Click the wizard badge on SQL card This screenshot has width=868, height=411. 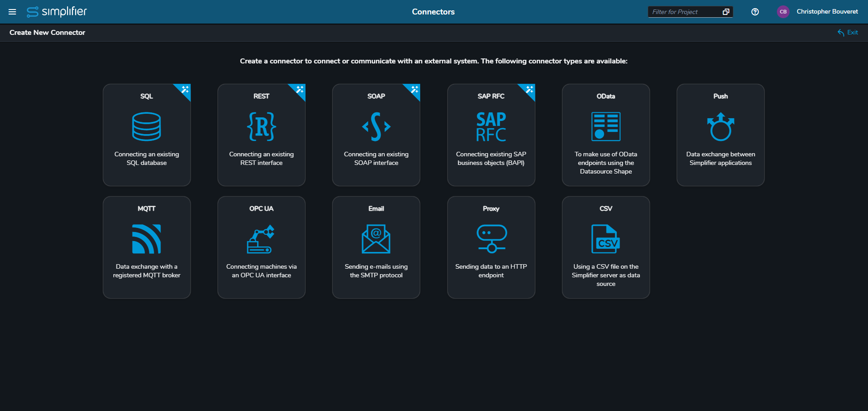[x=185, y=89]
